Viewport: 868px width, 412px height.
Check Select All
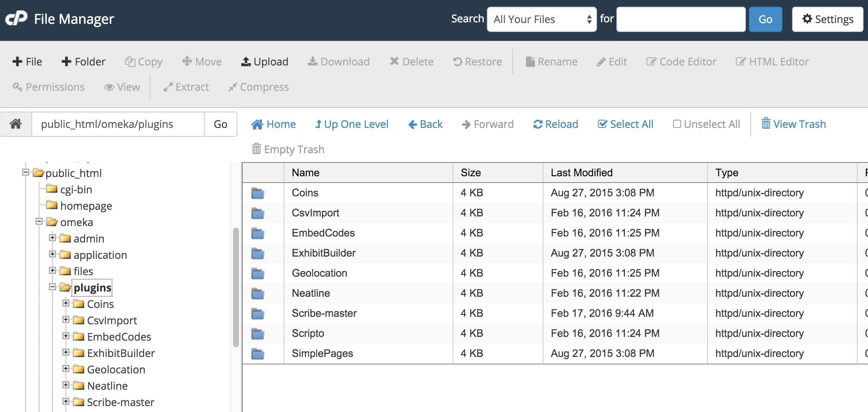coord(626,124)
